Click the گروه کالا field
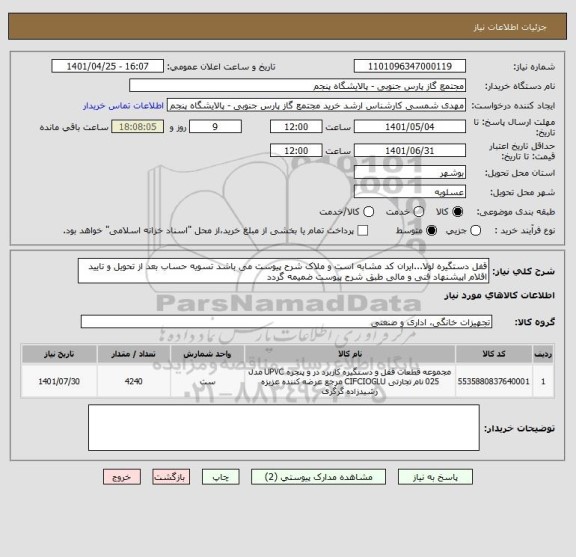576x557 pixels. pos(286,322)
